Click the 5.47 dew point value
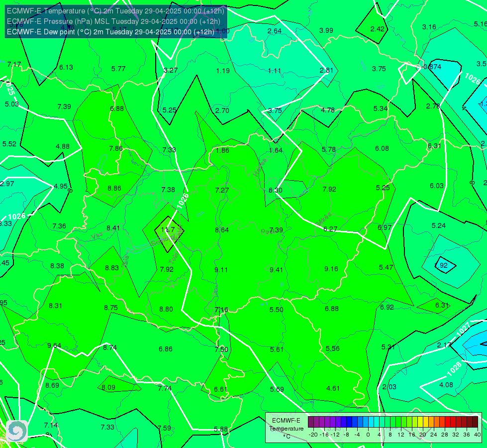 (386, 267)
